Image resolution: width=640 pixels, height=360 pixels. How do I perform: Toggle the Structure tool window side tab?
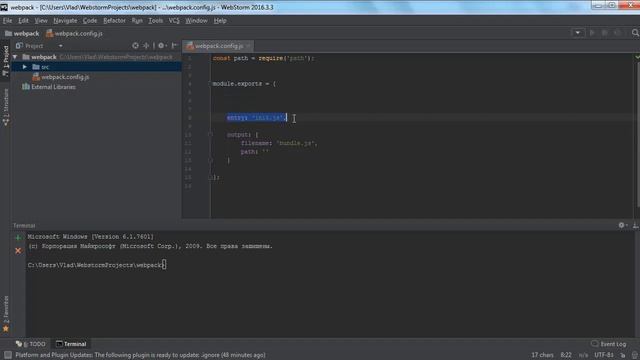click(5, 107)
